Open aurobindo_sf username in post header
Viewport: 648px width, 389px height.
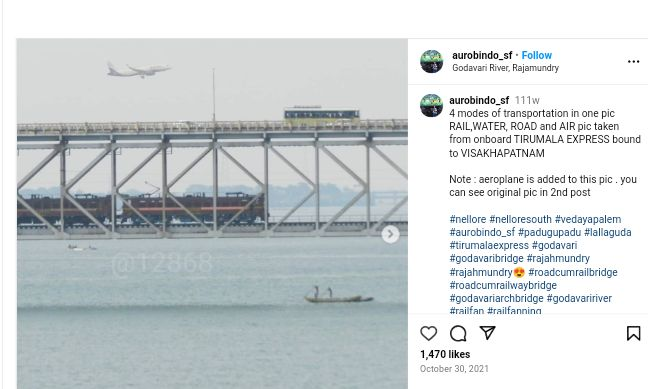(x=482, y=55)
